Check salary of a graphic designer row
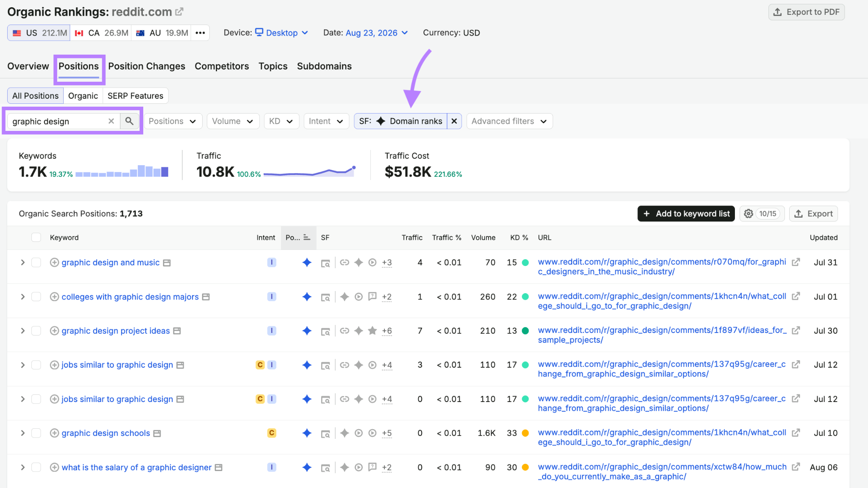868x488 pixels. (x=36, y=467)
